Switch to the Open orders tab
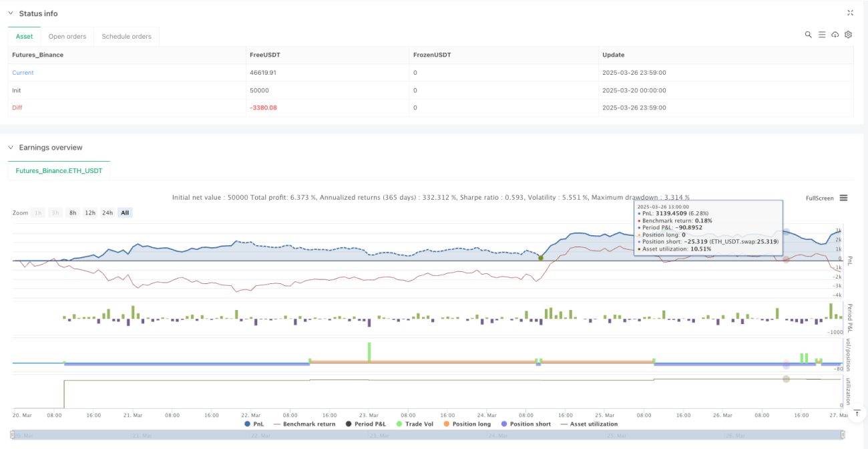The image size is (868, 449). click(x=67, y=36)
